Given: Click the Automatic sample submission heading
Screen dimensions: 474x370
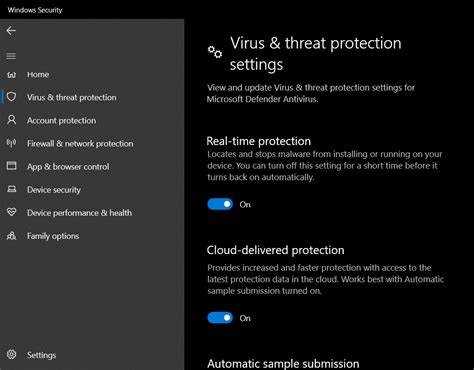Looking at the screenshot, I should pos(283,363).
